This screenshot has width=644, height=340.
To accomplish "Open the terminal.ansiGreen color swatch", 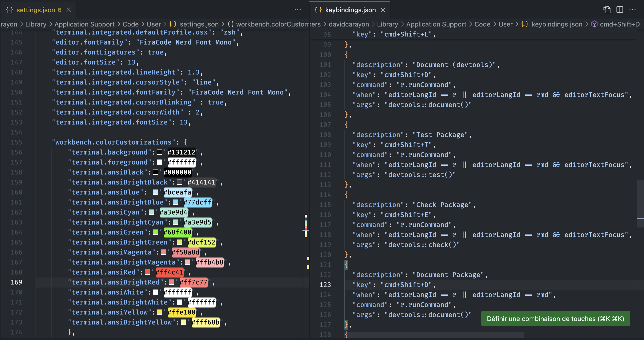I will [155, 232].
